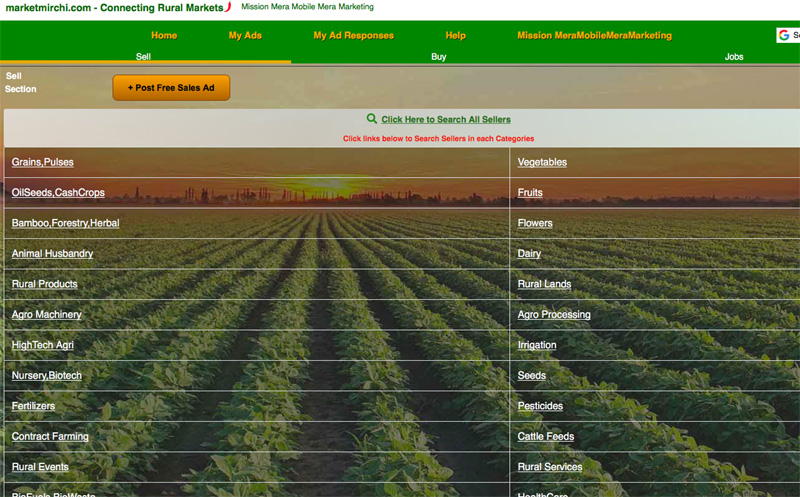Select the Irrigation category link

[537, 346]
